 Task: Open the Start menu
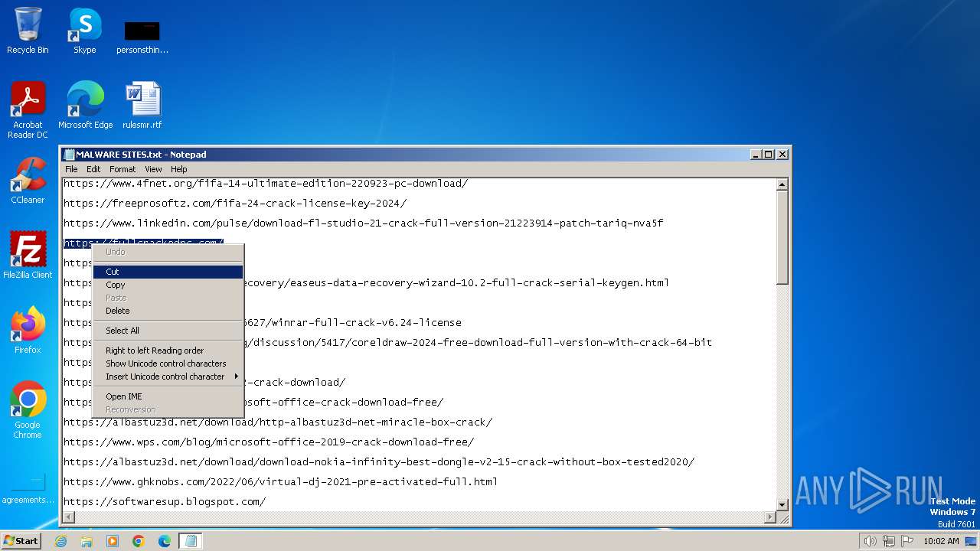point(21,541)
